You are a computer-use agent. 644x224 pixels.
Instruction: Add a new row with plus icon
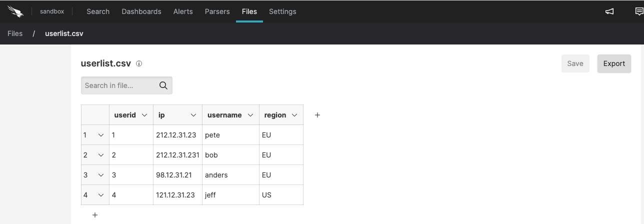(x=95, y=215)
